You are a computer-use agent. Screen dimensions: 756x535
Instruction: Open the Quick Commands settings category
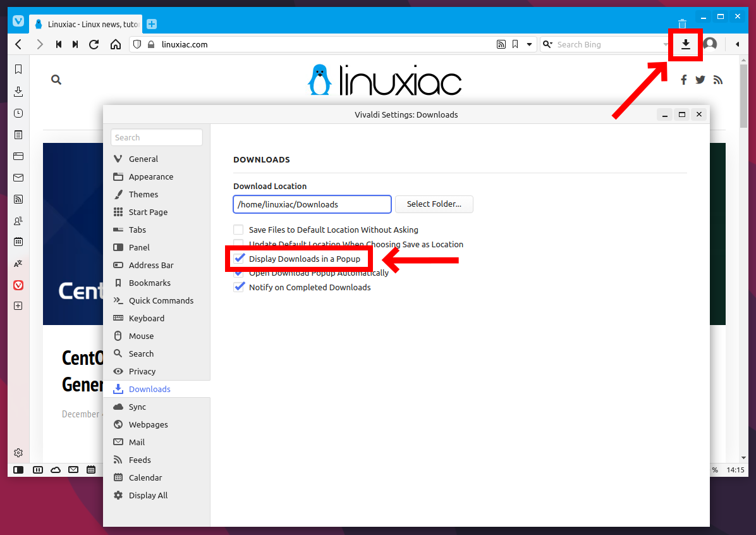pyautogui.click(x=157, y=300)
